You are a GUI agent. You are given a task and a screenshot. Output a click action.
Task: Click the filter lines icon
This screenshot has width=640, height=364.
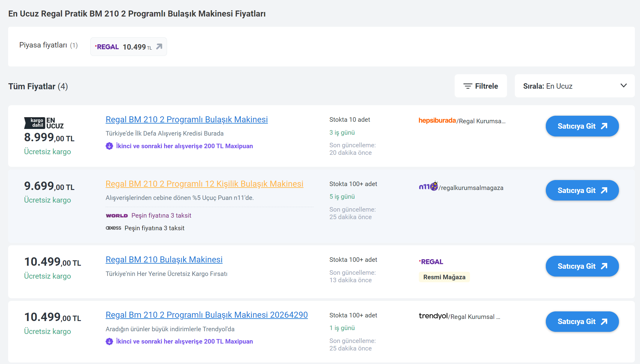[x=467, y=86]
